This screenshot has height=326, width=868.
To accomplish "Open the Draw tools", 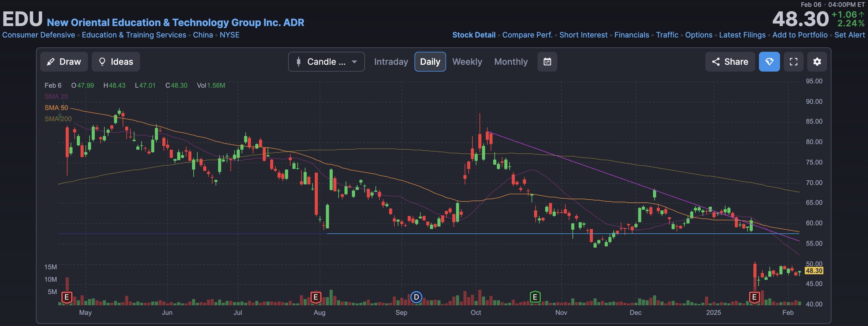I will [x=64, y=62].
